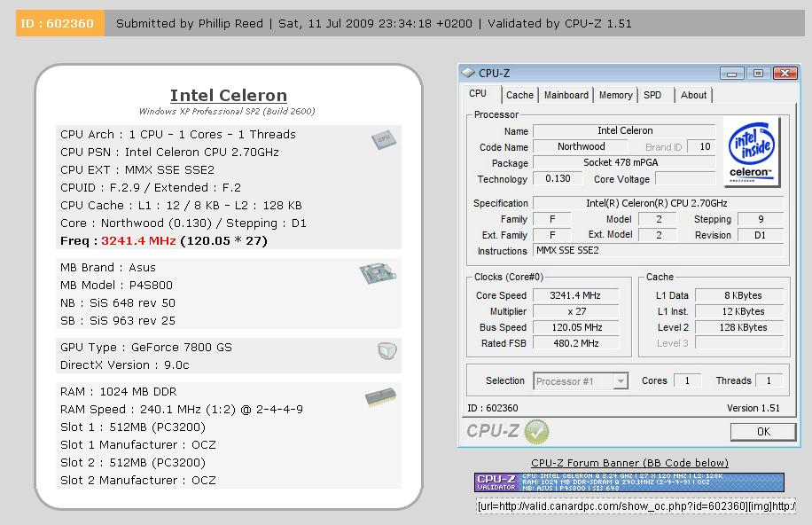Click the CPU-Z Validator banner image
This screenshot has width=812, height=525.
coord(629,482)
